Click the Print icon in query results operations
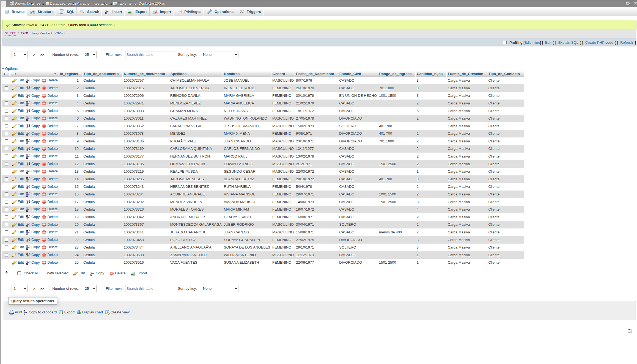The width and height of the screenshot is (637, 364). [12, 312]
